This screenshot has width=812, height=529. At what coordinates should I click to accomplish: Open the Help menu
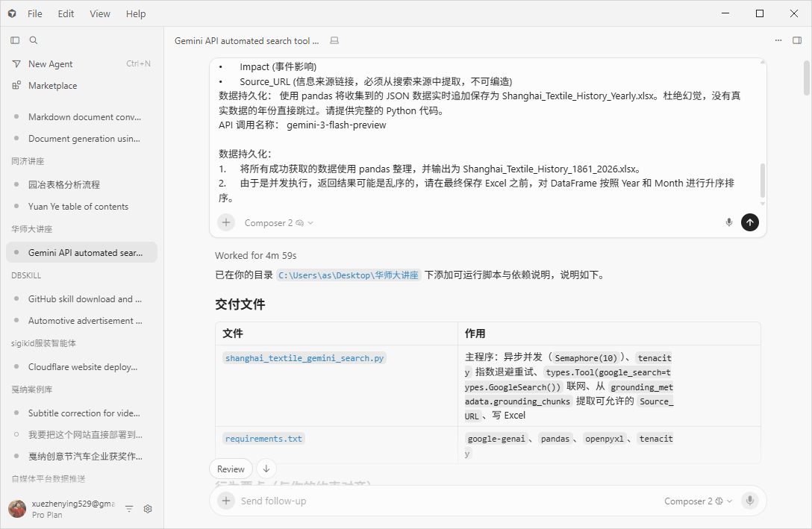point(136,14)
